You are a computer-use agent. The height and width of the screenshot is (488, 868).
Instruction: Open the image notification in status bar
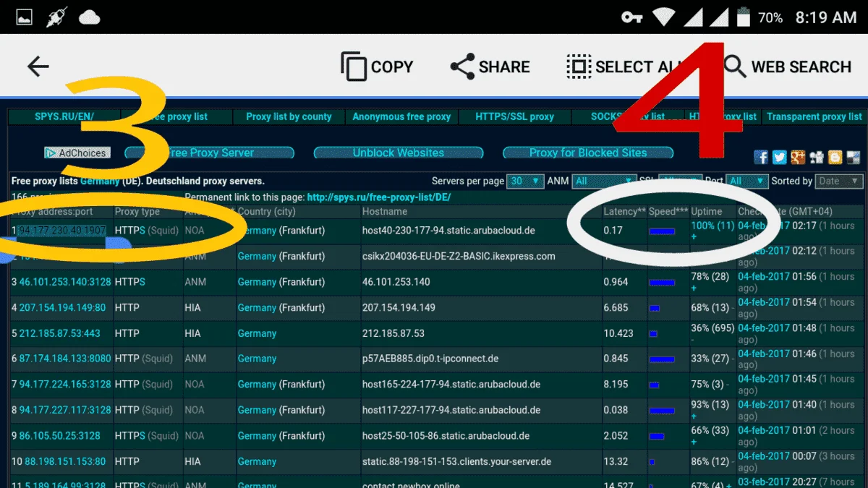click(25, 17)
